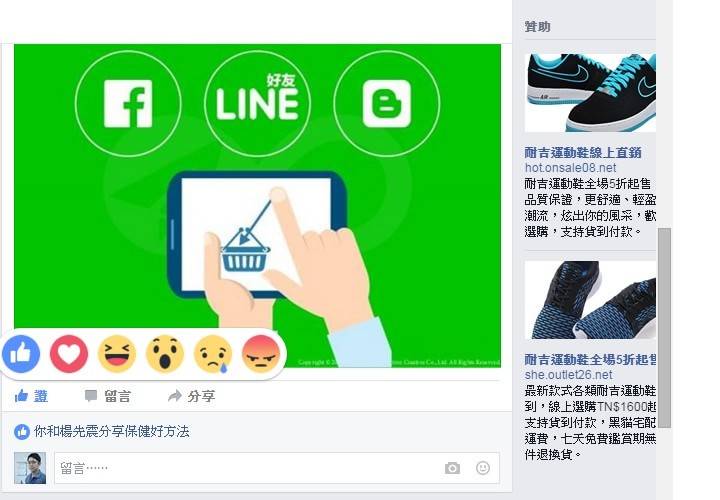Click the black and cyan sneaker ad image

pyautogui.click(x=590, y=93)
